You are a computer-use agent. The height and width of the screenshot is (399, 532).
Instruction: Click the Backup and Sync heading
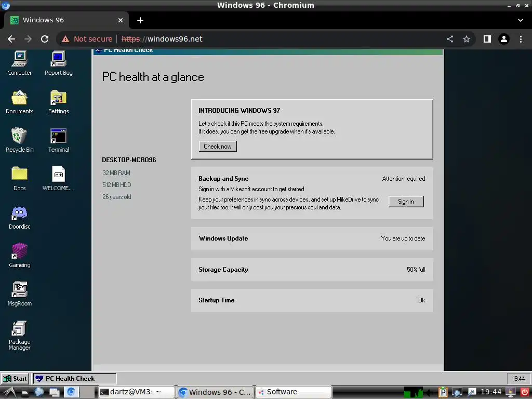(223, 179)
